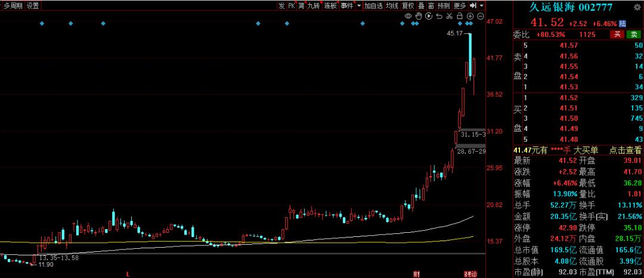Expand the dropdown arrow after 事件
This screenshot has height=278, width=644.
(x=358, y=5)
